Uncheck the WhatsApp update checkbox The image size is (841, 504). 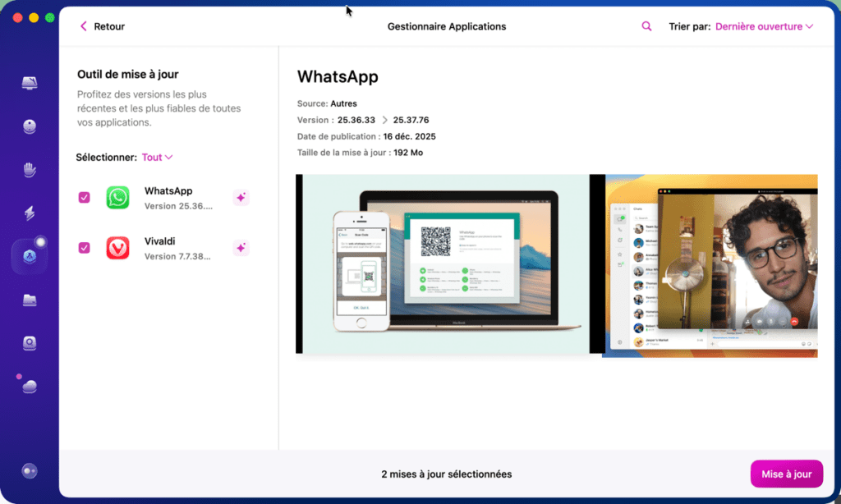[83, 197]
